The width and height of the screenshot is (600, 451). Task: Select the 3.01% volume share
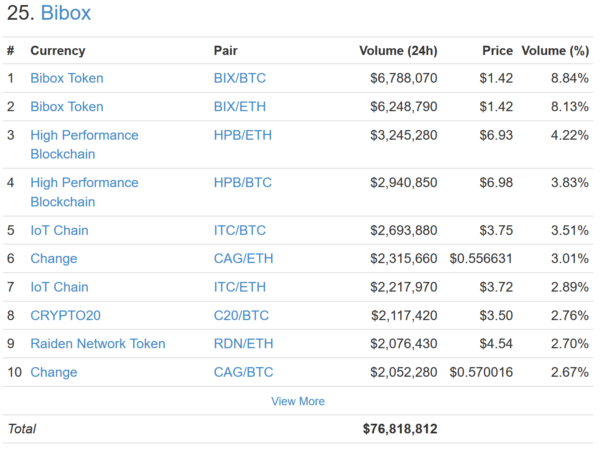tap(570, 259)
